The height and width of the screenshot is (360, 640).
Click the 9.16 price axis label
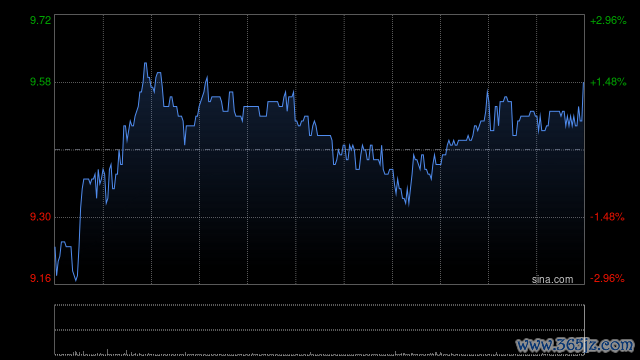click(40, 278)
